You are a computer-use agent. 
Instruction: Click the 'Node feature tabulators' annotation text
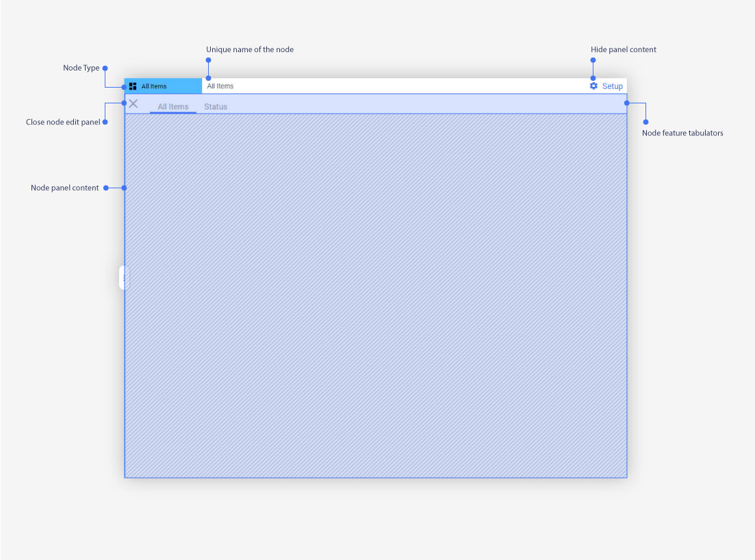coord(682,133)
